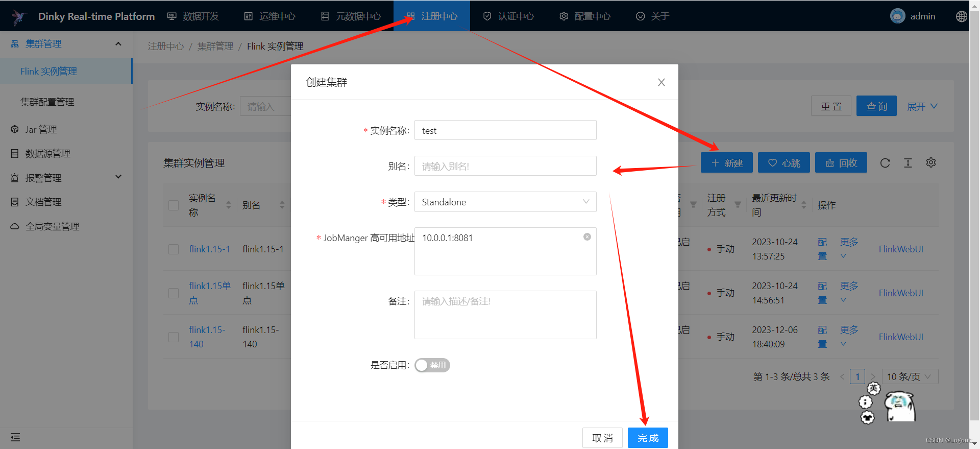
Task: Check the flink1.15-140 row checkbox
Action: click(174, 337)
